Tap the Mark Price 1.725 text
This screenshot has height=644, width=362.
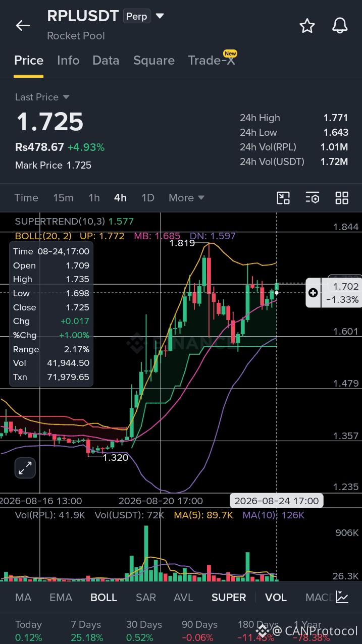(53, 165)
